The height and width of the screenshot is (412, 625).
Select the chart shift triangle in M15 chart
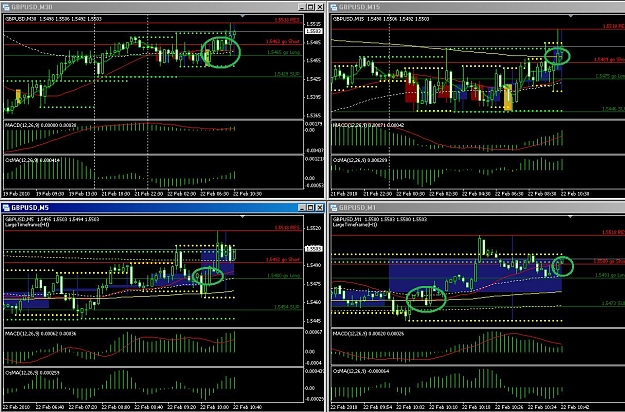coord(570,16)
